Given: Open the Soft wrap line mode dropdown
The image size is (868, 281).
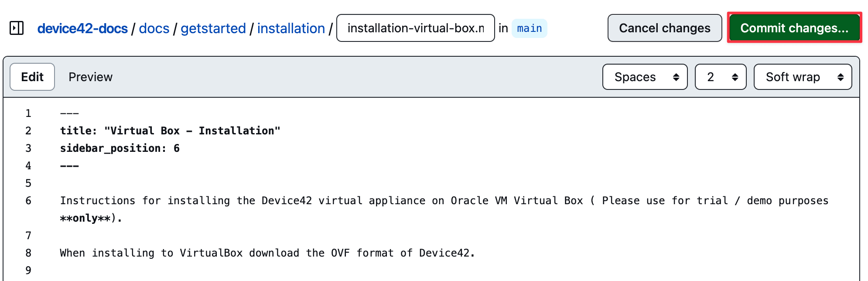Looking at the screenshot, I should (803, 77).
